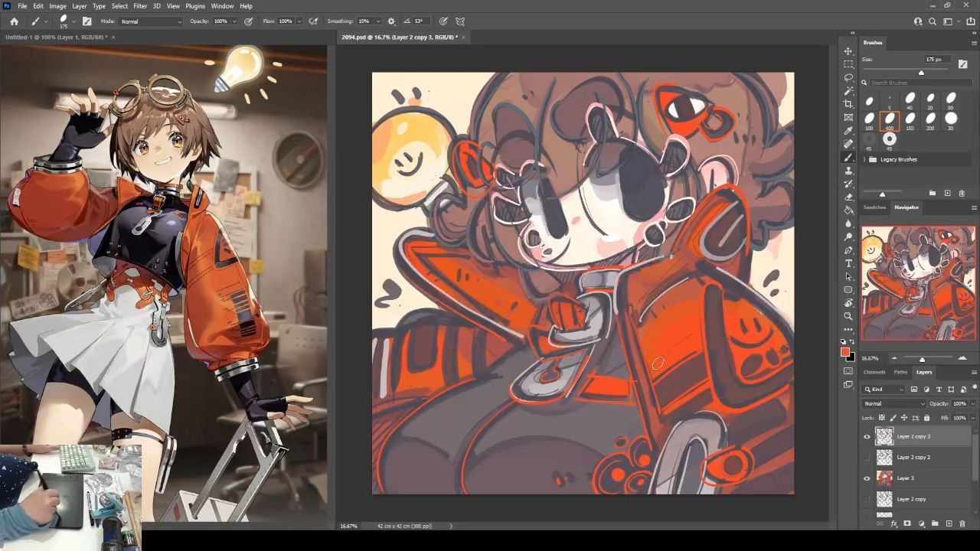The width and height of the screenshot is (980, 551).
Task: Select the Move tool
Action: click(x=848, y=51)
